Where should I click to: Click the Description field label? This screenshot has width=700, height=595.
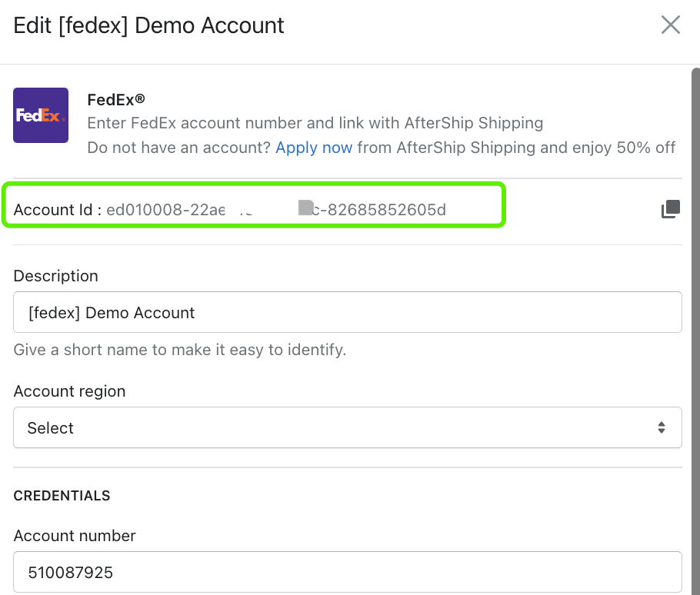[x=56, y=276]
